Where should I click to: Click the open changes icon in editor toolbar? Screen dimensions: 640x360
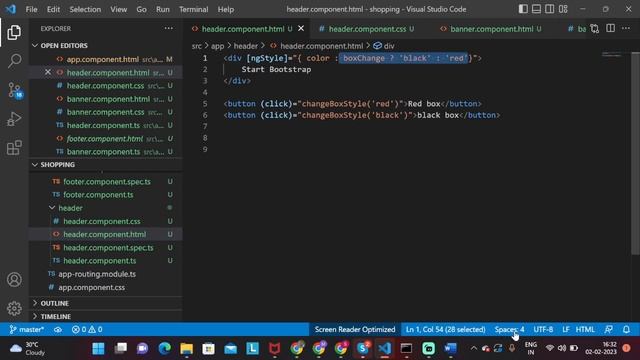pyautogui.click(x=595, y=29)
